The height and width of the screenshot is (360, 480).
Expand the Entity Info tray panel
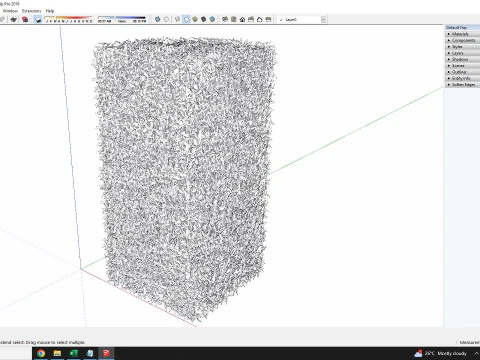pyautogui.click(x=463, y=78)
